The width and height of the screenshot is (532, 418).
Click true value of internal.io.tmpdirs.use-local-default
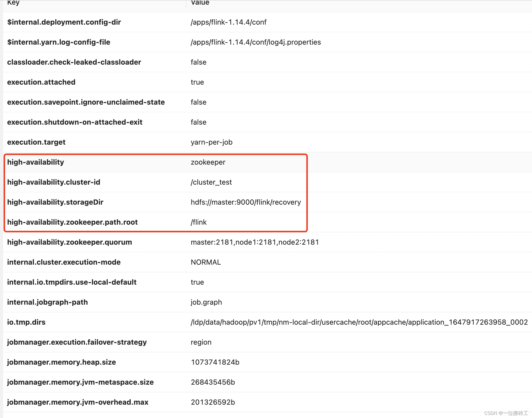coord(197,282)
